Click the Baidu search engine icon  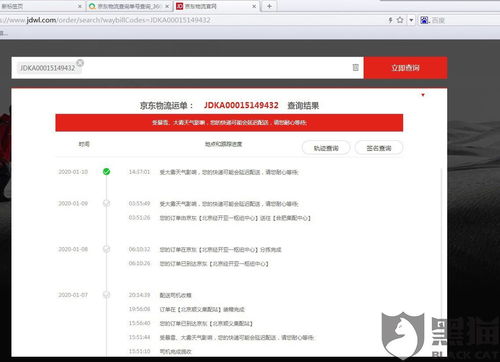424,20
